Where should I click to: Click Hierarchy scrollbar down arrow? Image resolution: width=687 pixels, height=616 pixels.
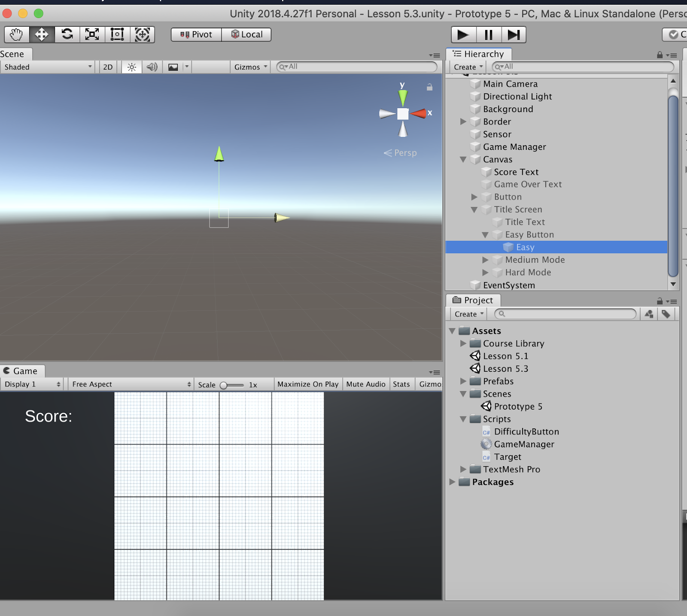pos(673,284)
